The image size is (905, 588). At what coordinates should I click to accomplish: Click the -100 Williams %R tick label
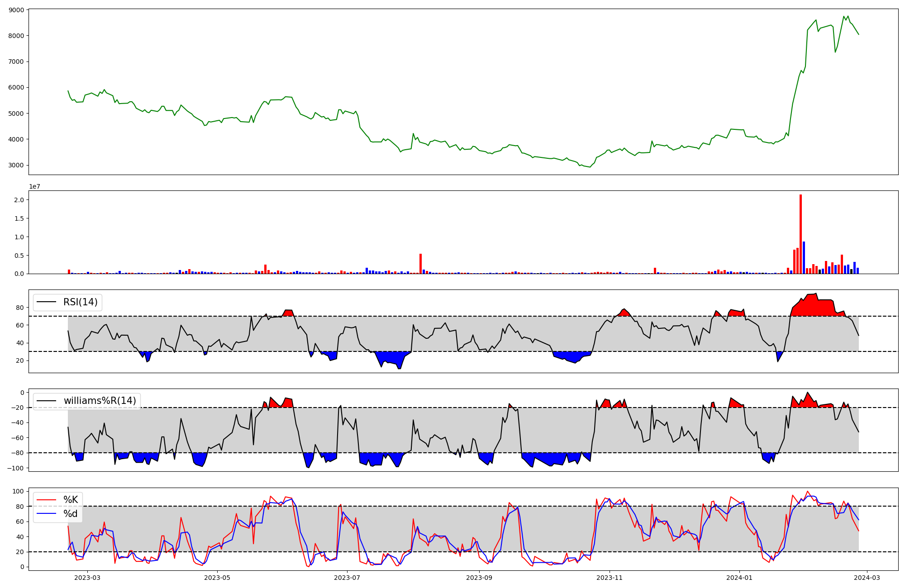pos(15,468)
